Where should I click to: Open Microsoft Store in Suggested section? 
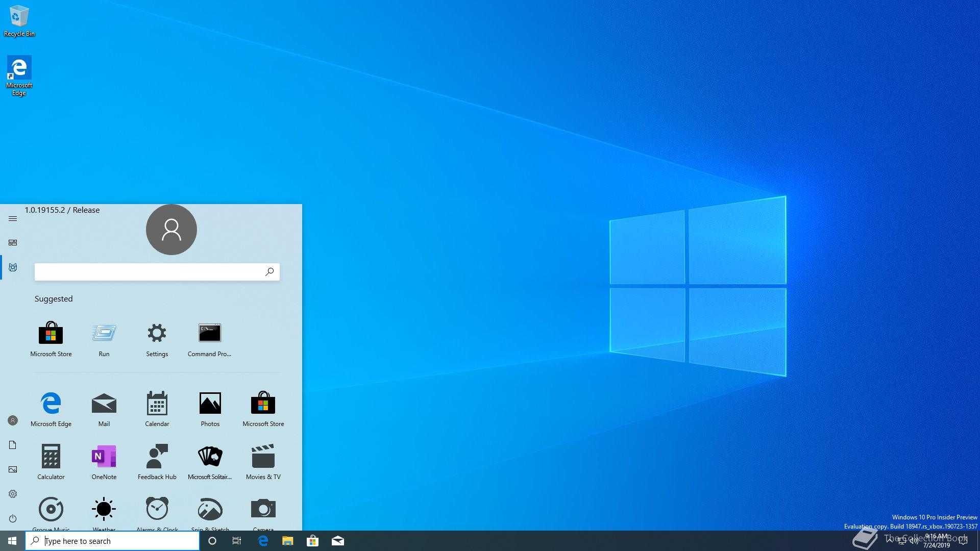pos(51,339)
